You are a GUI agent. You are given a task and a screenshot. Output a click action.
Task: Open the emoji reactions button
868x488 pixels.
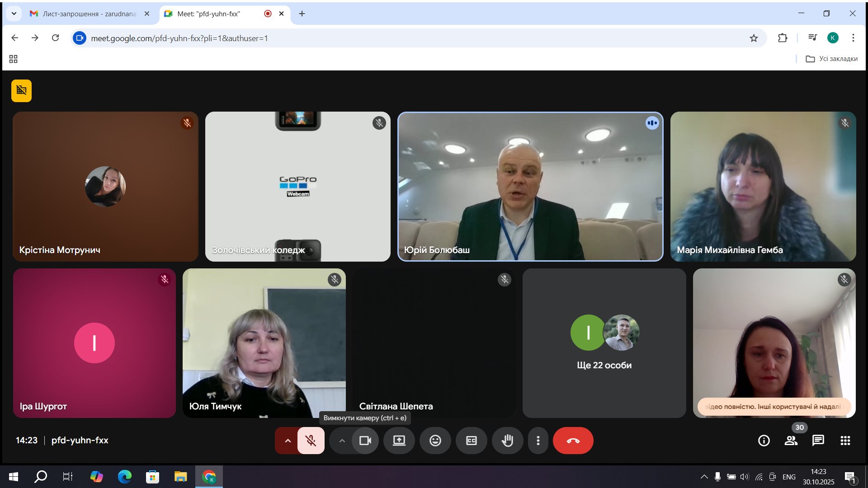coord(435,441)
